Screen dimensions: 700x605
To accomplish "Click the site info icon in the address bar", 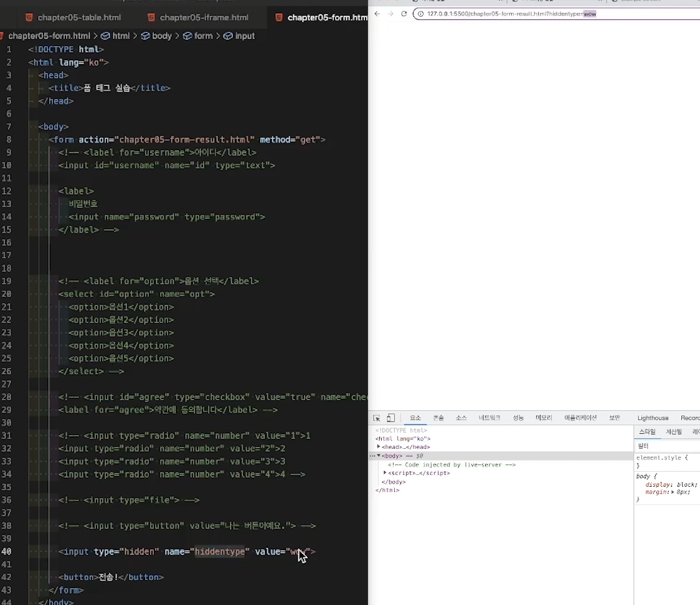I will 420,14.
